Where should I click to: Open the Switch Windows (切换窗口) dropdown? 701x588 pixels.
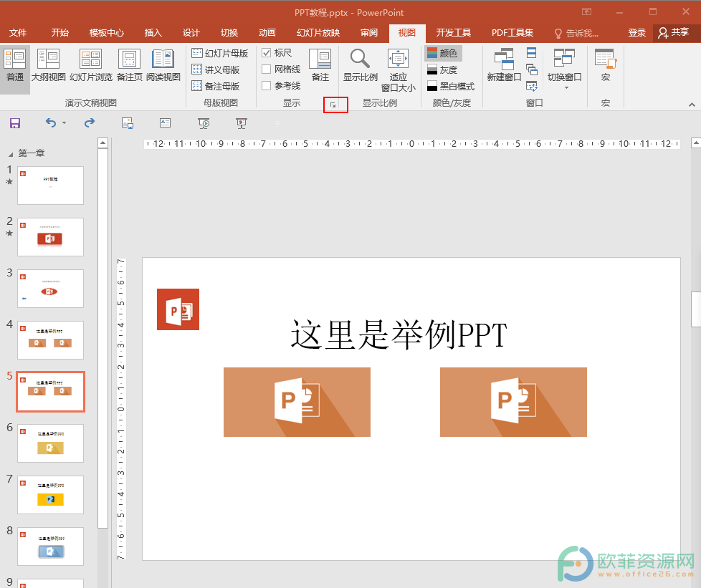[x=565, y=69]
